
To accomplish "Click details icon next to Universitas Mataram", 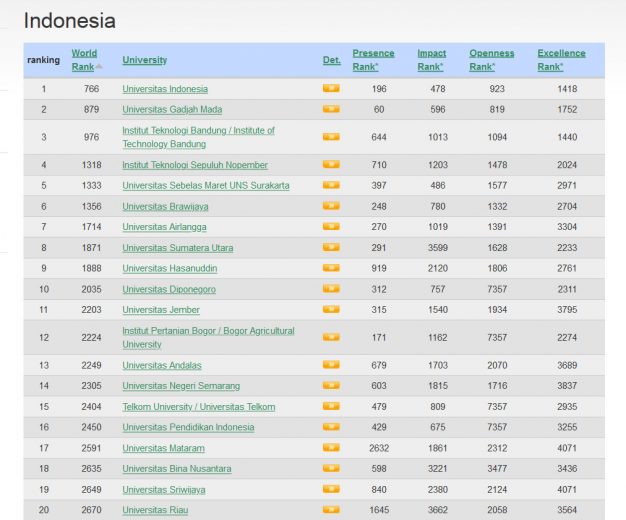I will [x=331, y=448].
